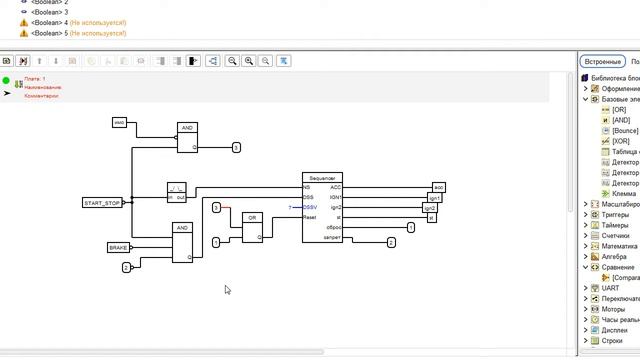Select the ign2 output block
The image size is (640, 360).
(429, 208)
